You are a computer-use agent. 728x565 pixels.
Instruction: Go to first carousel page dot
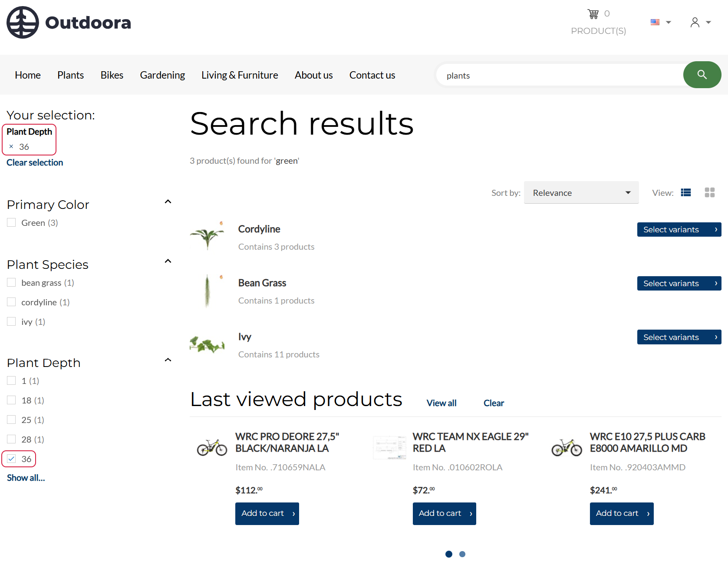(449, 554)
